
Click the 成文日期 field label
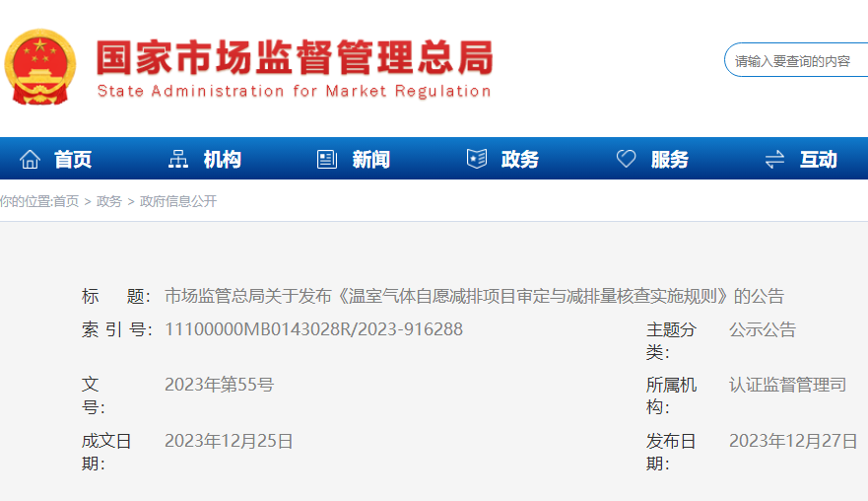click(x=106, y=453)
